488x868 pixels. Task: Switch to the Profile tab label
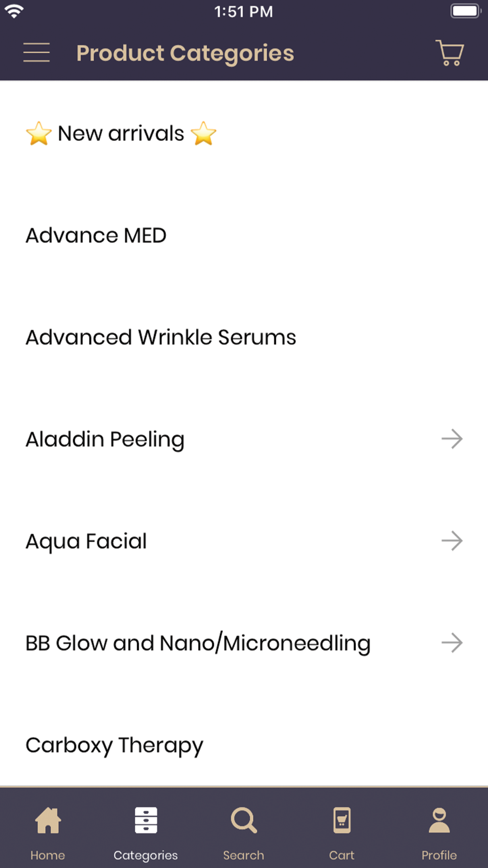point(439,855)
